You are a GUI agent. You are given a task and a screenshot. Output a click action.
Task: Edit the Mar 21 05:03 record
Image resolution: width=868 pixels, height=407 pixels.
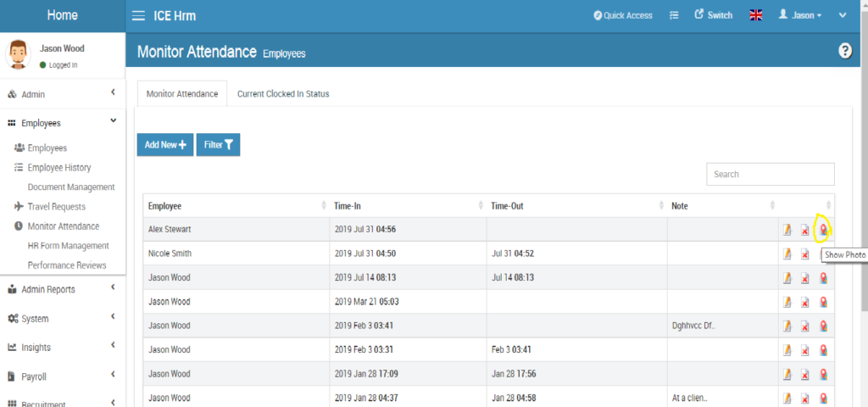click(x=787, y=302)
